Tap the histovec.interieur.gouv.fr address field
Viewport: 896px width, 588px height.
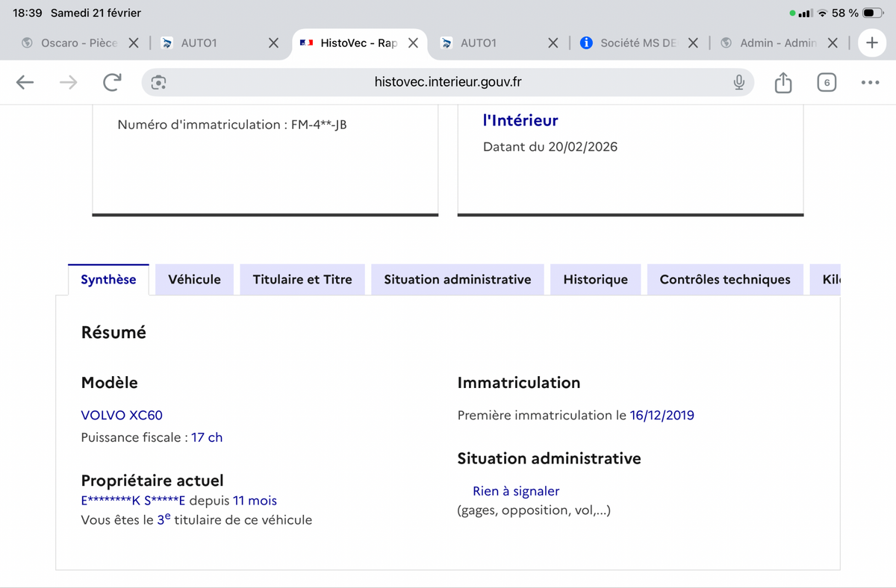[448, 82]
